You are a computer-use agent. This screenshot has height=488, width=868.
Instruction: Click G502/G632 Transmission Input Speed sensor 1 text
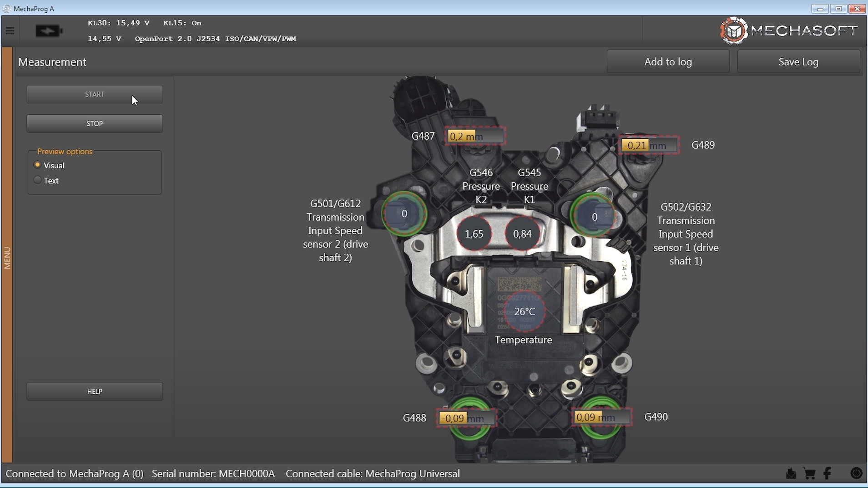(x=686, y=234)
